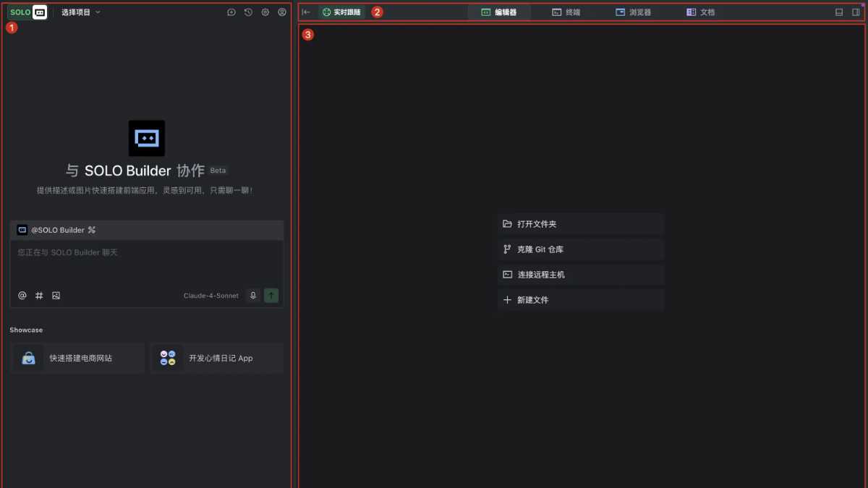
Task: Toggle the SOLO mode switch
Action: [28, 12]
